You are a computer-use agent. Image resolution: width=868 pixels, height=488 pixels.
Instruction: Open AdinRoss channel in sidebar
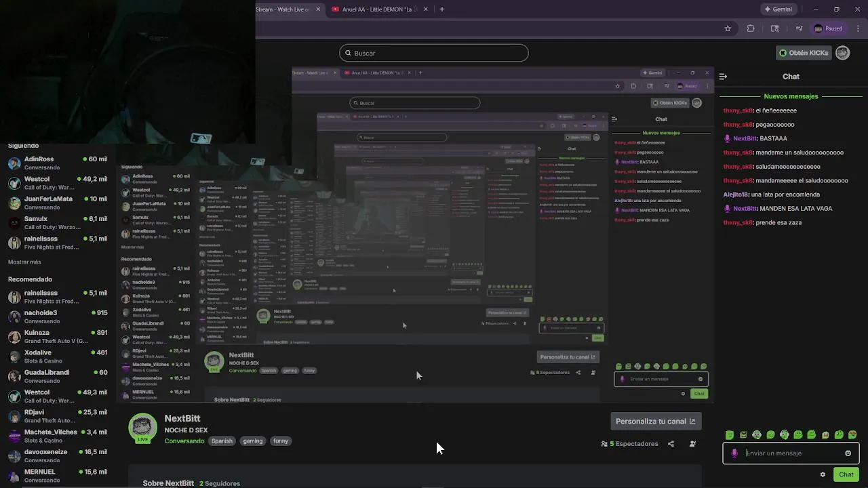(x=58, y=163)
